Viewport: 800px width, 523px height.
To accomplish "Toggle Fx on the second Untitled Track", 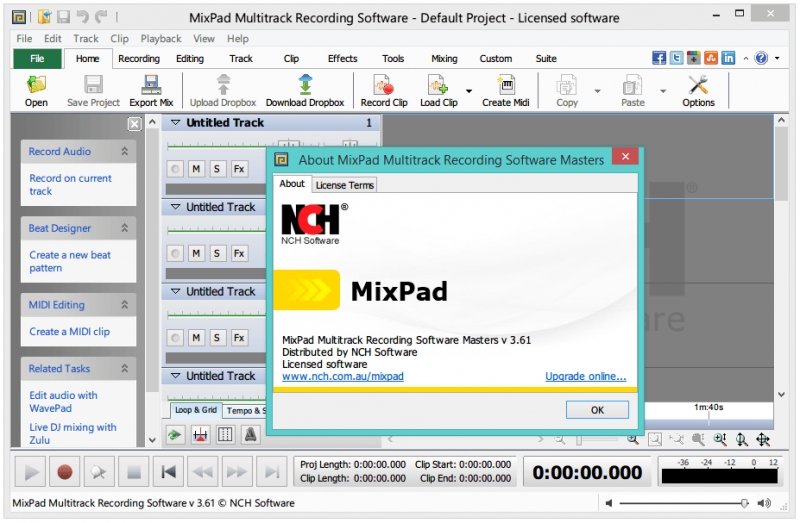I will tap(239, 253).
